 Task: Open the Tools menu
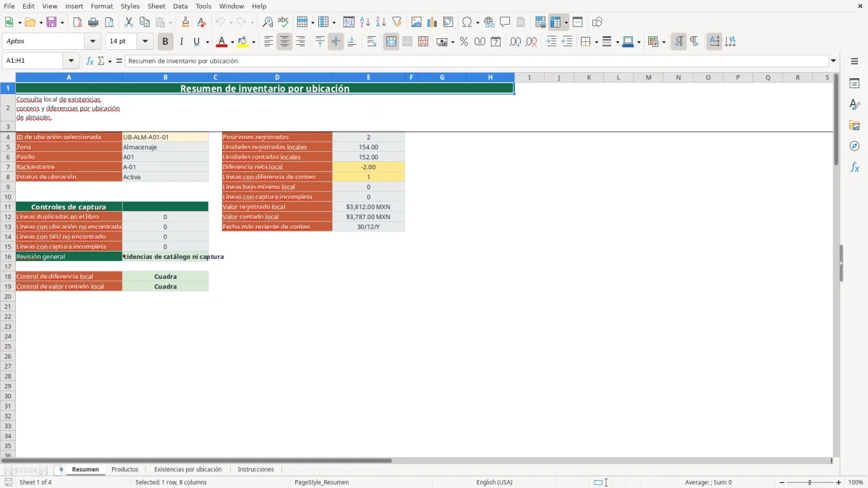pos(203,6)
